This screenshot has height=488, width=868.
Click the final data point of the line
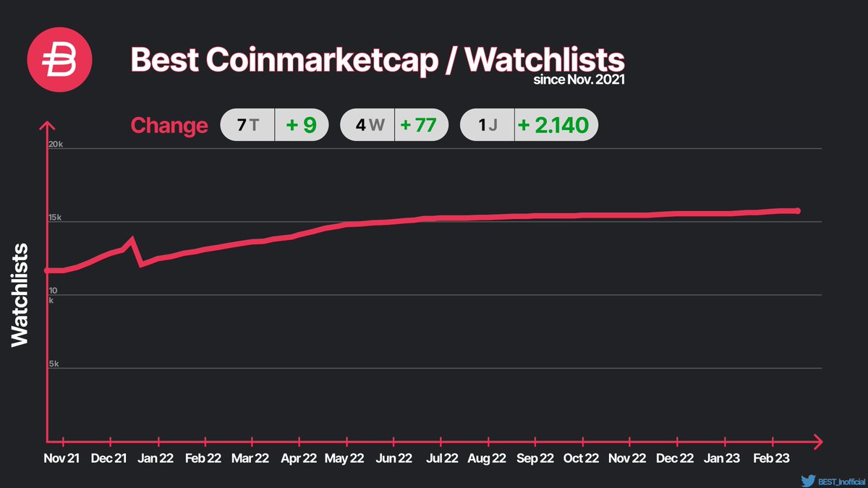tap(796, 211)
